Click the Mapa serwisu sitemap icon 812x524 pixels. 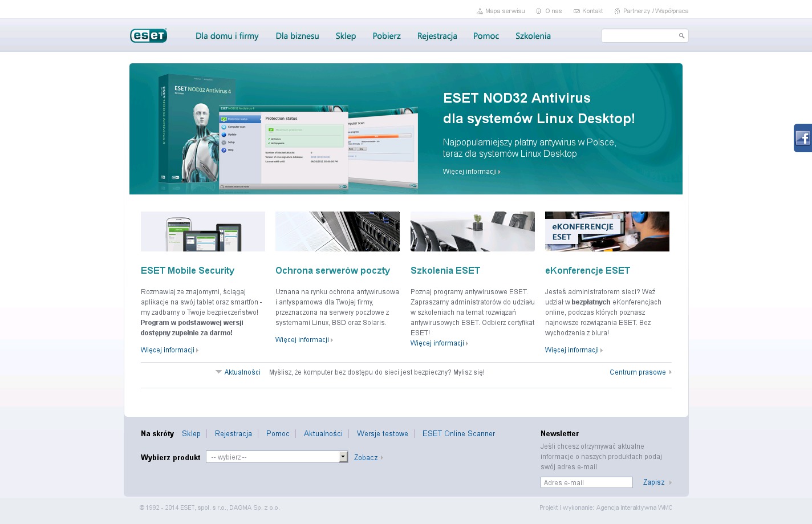pyautogui.click(x=480, y=11)
